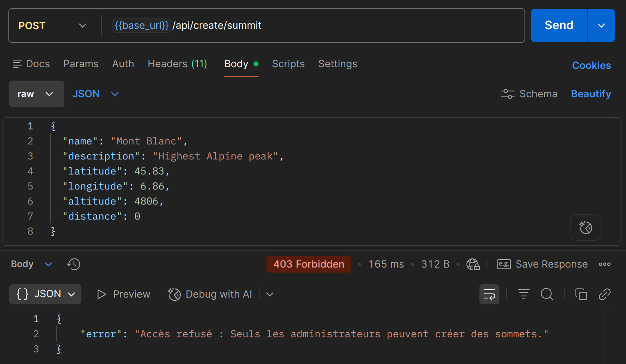
Task: Click the Schema button
Action: pos(529,94)
